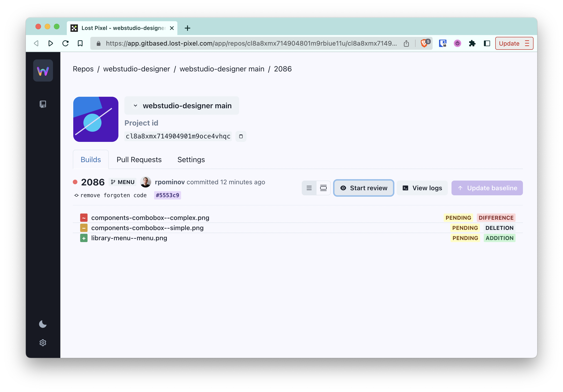Image resolution: width=563 pixels, height=392 pixels.
Task: Toggle dark mode with moon icon
Action: point(43,324)
